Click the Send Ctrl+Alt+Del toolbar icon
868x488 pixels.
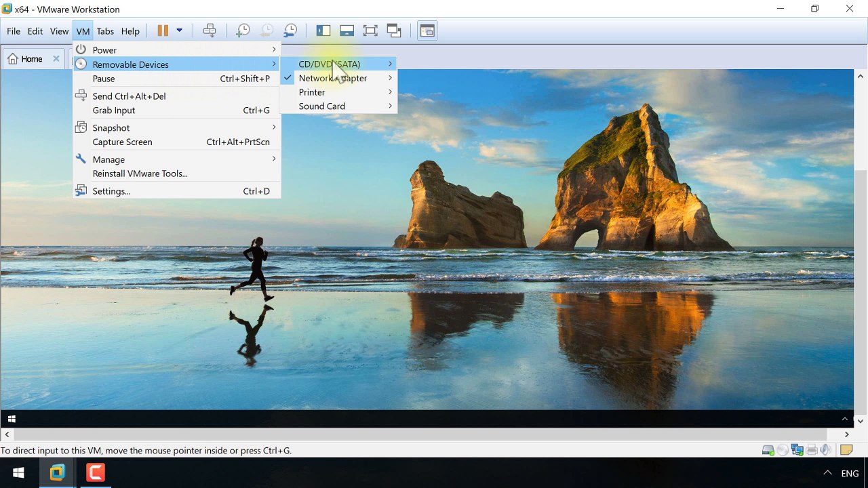tap(210, 30)
